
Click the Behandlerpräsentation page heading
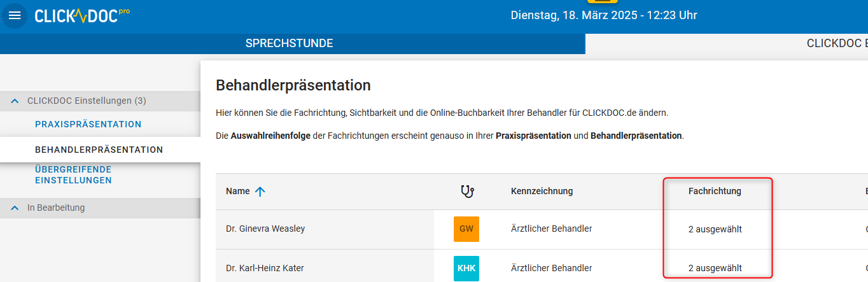pyautogui.click(x=293, y=85)
